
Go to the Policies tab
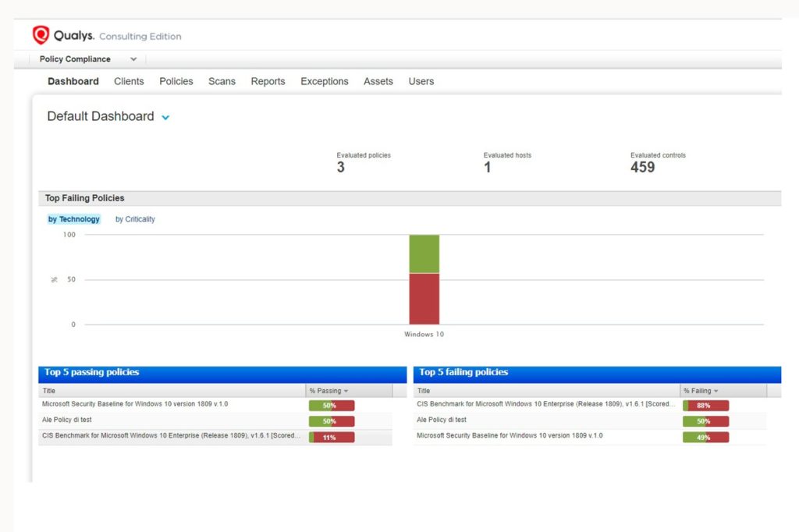(176, 82)
